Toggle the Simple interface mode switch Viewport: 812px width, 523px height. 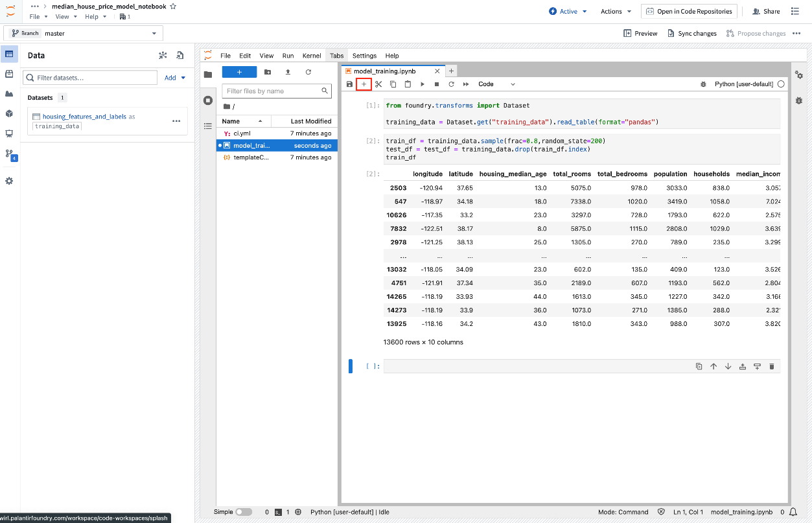(244, 512)
